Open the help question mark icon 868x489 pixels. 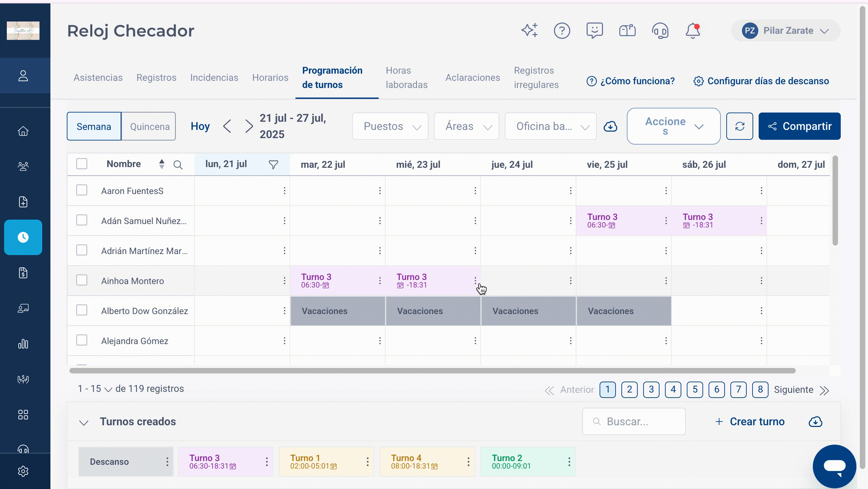click(562, 31)
